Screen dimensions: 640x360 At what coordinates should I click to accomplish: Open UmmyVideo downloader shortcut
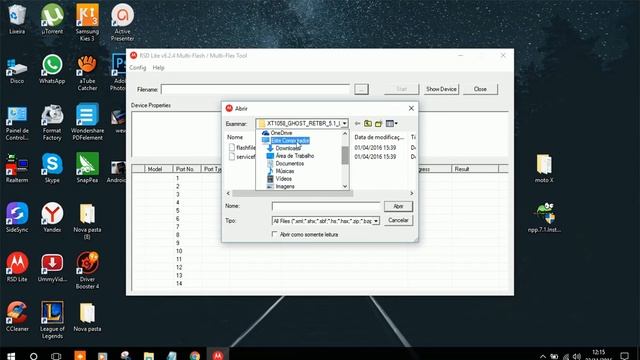tap(52, 267)
